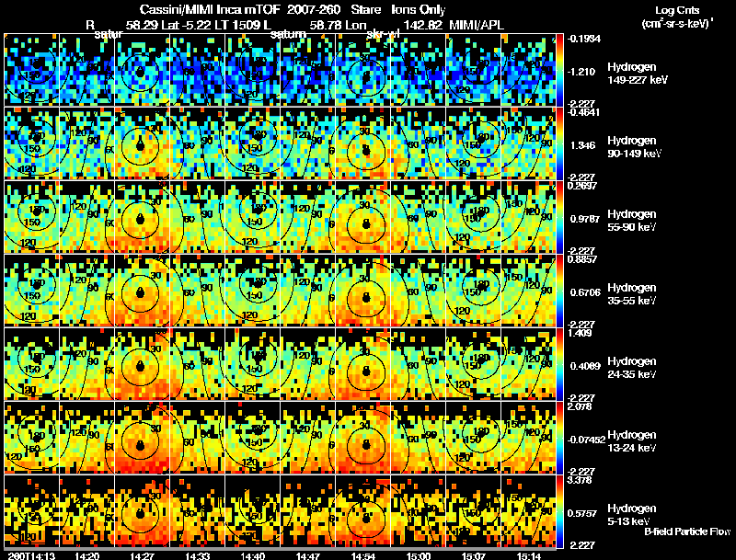This screenshot has height=560, width=736.
Task: Click the '142.82' longitude value in the header
Action: (422, 25)
